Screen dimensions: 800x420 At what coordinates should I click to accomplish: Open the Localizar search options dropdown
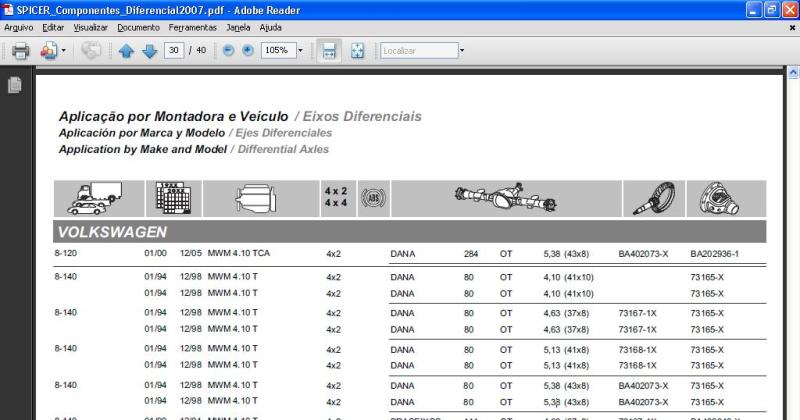point(462,50)
